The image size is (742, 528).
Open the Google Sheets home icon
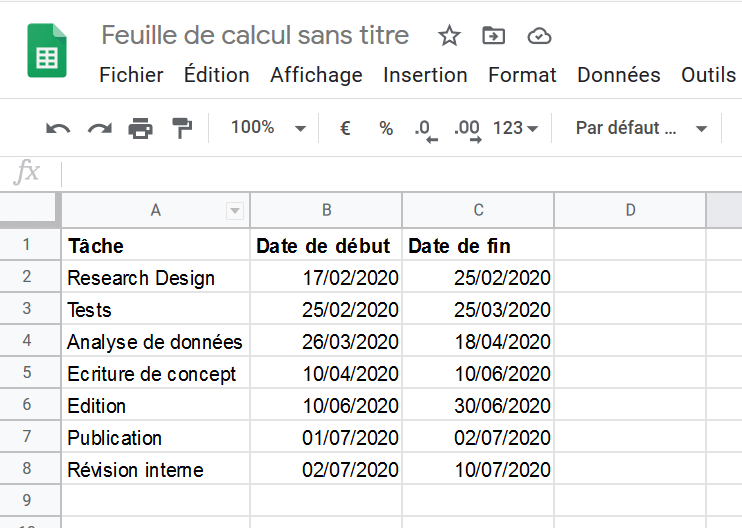tap(47, 50)
